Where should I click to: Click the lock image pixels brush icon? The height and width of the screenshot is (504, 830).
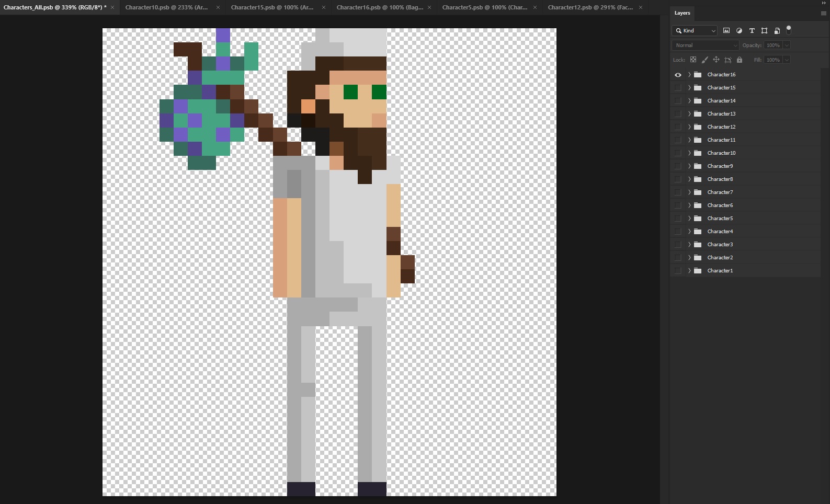704,60
